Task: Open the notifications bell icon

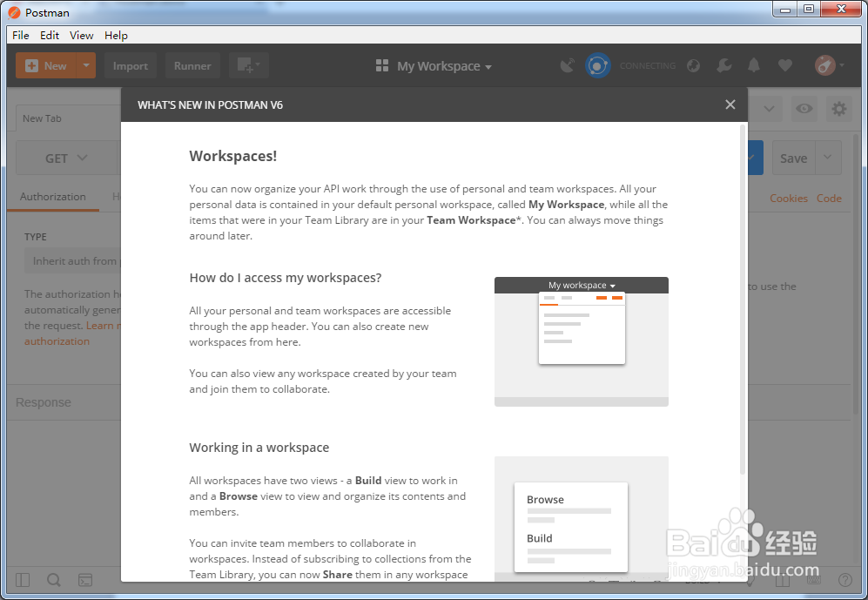Action: coord(754,66)
